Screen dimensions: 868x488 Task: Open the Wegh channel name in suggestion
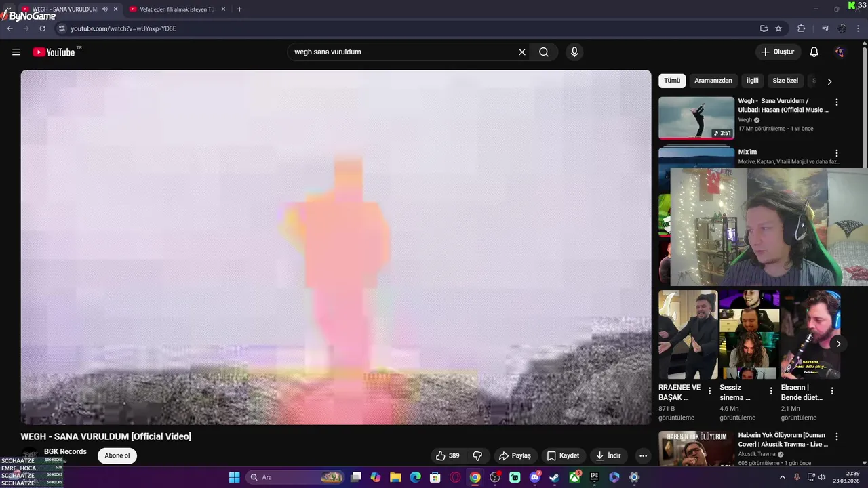pos(745,120)
